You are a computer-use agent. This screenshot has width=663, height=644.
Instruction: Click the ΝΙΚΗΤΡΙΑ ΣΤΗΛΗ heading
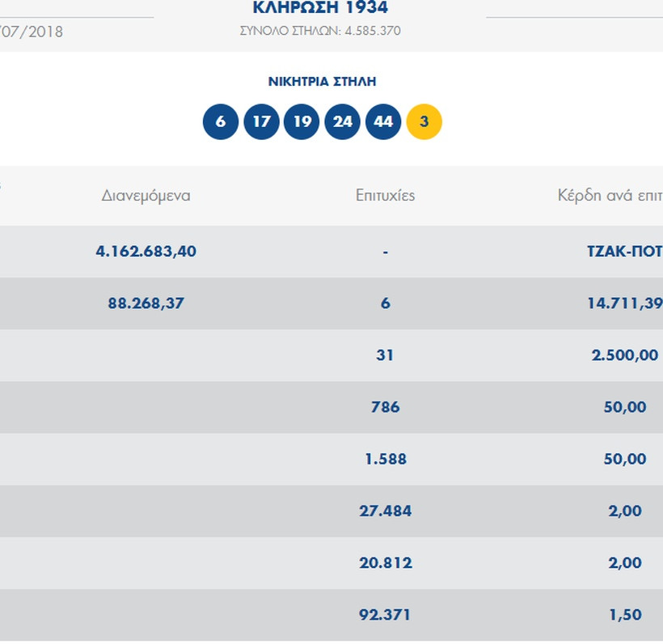tap(322, 82)
